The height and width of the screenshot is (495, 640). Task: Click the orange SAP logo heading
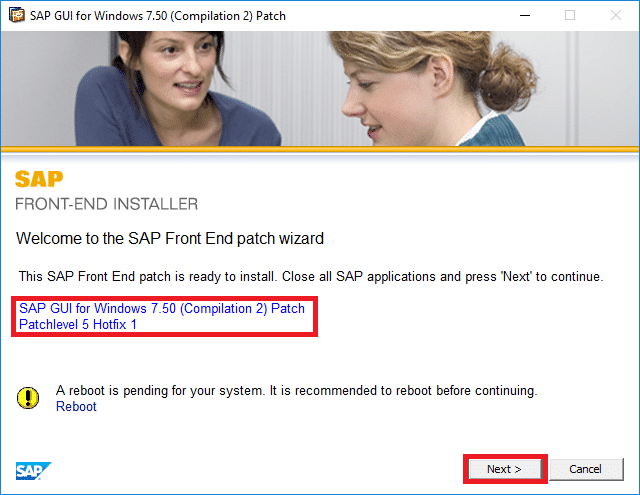(x=39, y=179)
